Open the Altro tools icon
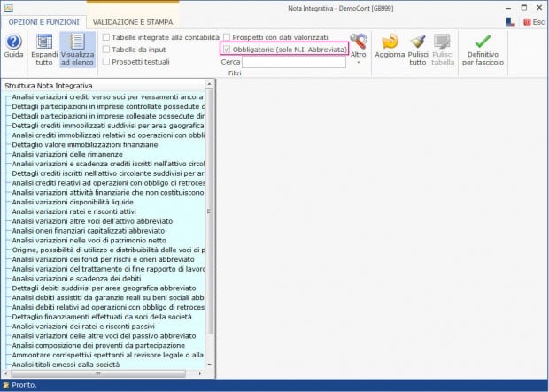The width and height of the screenshot is (549, 392). tap(359, 42)
